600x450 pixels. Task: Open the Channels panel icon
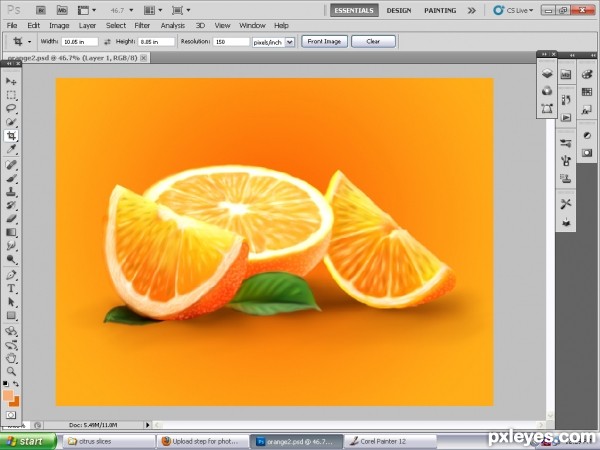(x=547, y=91)
